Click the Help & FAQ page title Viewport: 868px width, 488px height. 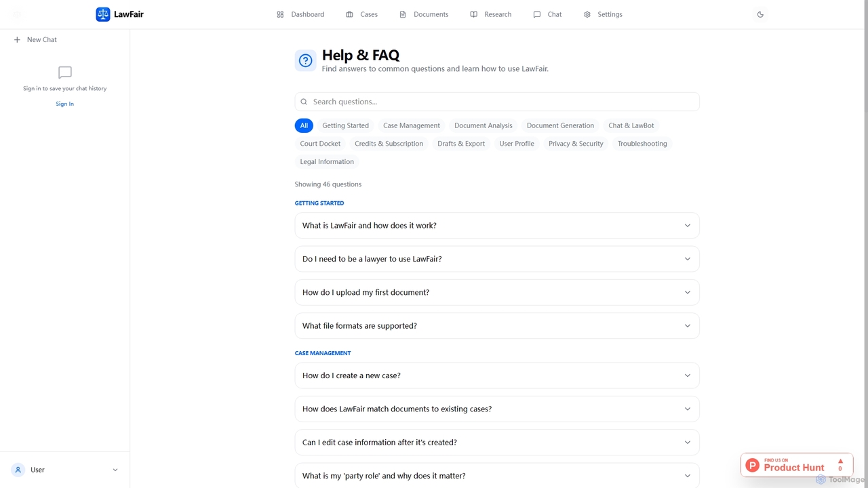click(x=361, y=56)
